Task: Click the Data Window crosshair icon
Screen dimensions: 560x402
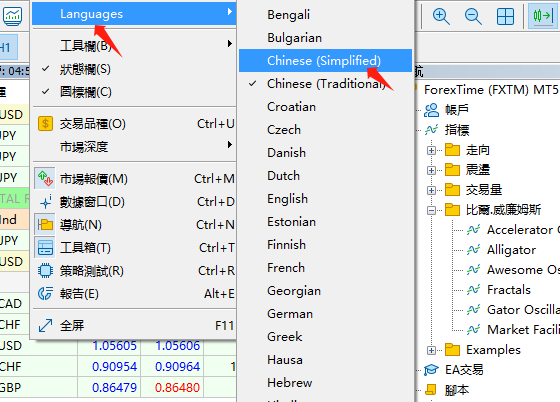Action: [45, 202]
